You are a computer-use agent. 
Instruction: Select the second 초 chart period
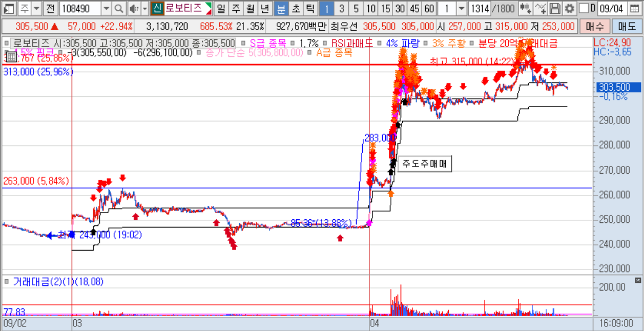[295, 8]
